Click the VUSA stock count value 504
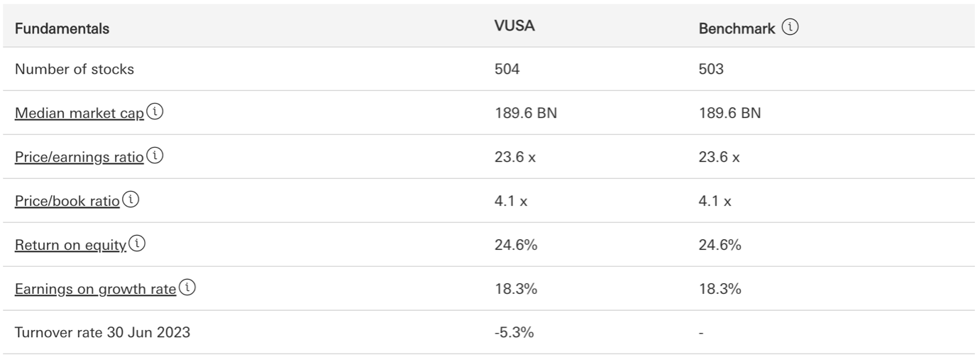980x362 pixels. [505, 70]
